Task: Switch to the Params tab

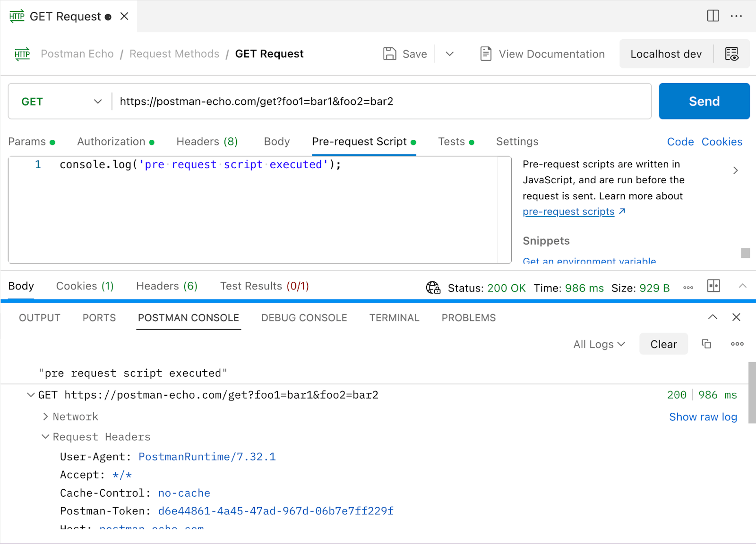Action: 32,142
